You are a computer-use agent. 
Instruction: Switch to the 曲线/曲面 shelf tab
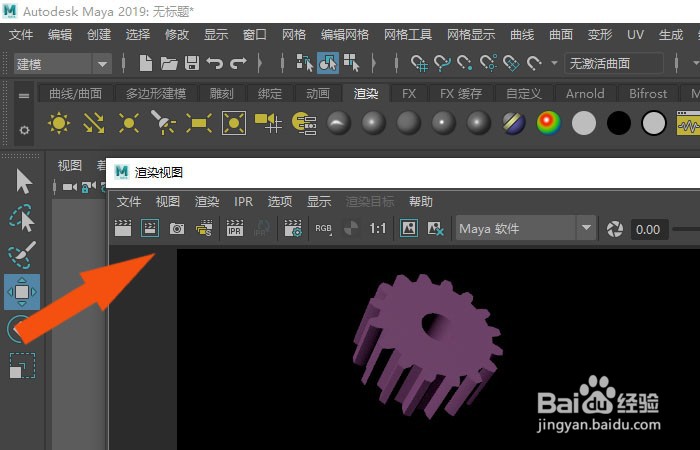coord(75,93)
